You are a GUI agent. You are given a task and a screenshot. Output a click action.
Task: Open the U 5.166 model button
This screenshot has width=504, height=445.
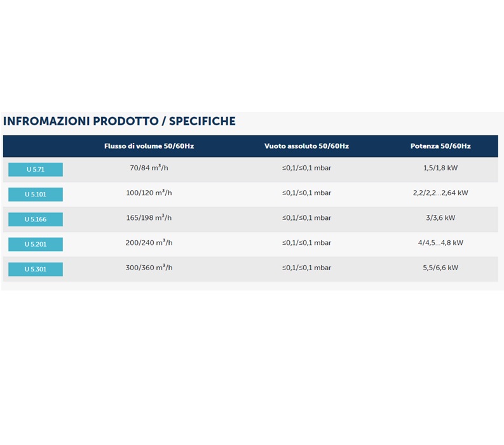pyautogui.click(x=36, y=219)
